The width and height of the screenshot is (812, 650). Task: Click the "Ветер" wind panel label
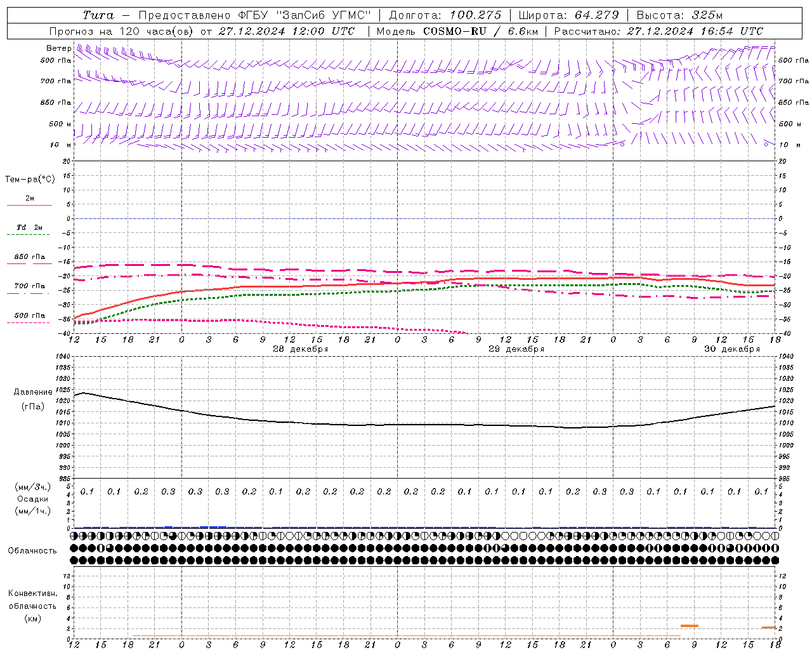click(x=58, y=48)
